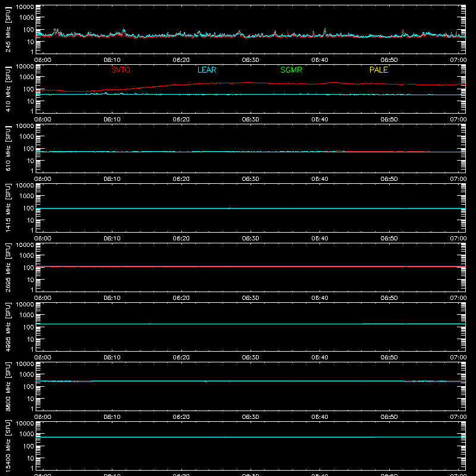Click the 06:50 time label under 4995 MHz panel
This screenshot has height=476, width=476.
pos(389,358)
